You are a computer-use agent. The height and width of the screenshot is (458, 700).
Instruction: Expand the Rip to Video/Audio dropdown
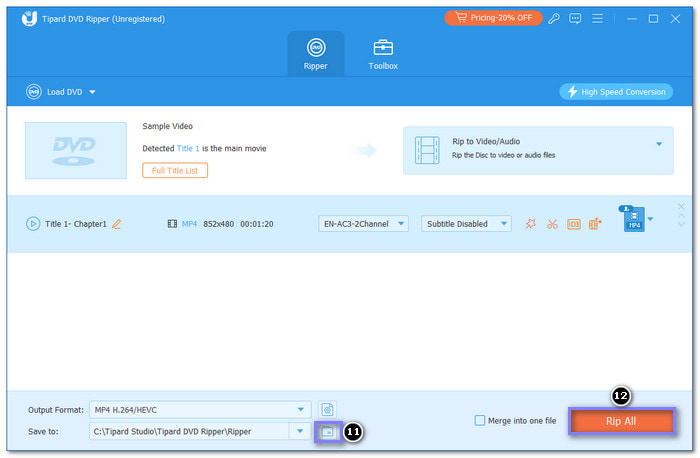(659, 144)
